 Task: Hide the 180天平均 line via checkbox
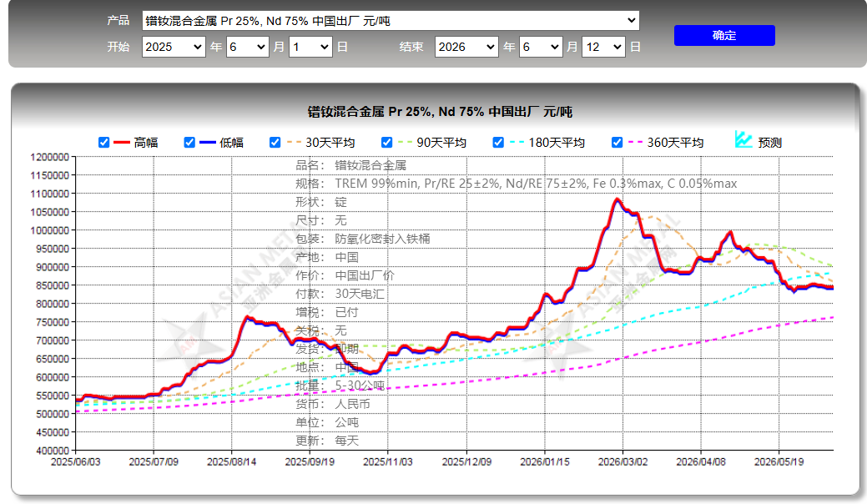(498, 143)
